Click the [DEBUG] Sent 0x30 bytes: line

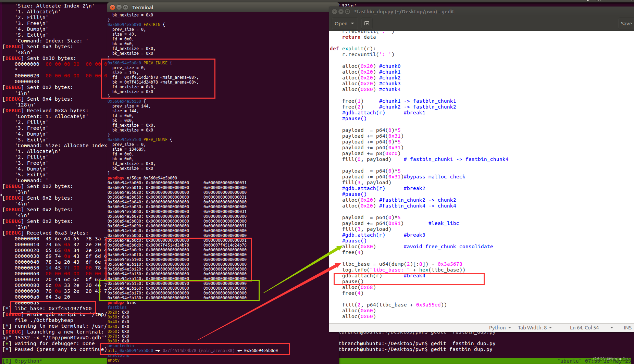(39, 58)
